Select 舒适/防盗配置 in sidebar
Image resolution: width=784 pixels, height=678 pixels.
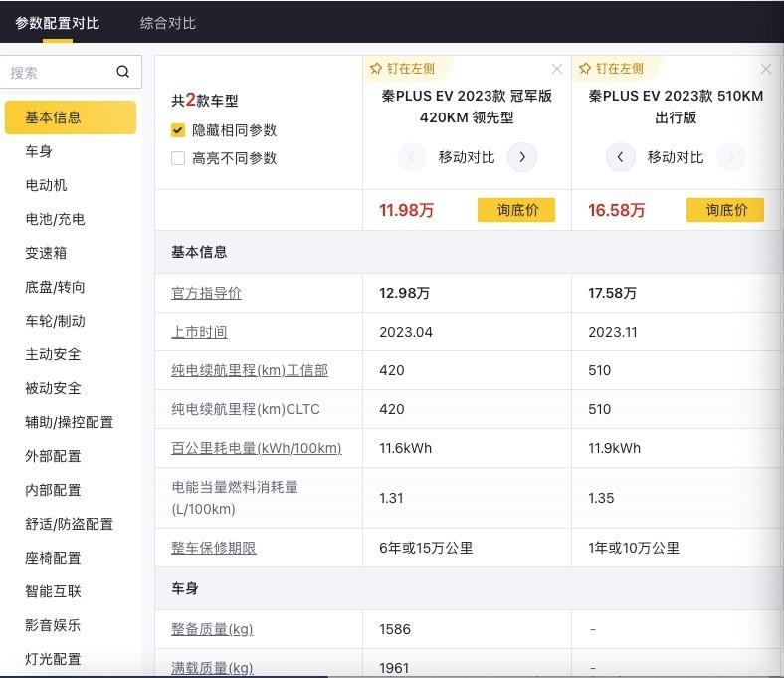click(x=69, y=524)
